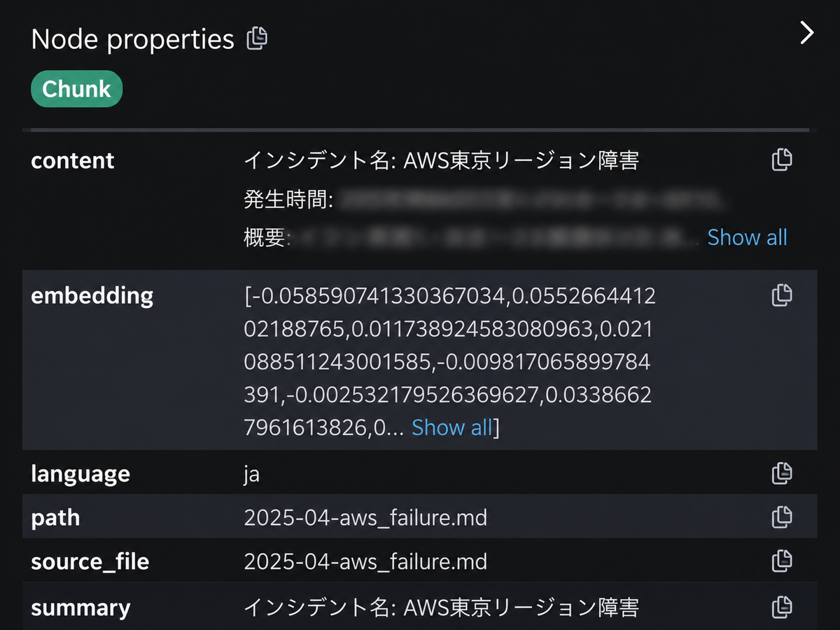Select the embedding property name
Viewport: 840px width, 630px height.
92,295
